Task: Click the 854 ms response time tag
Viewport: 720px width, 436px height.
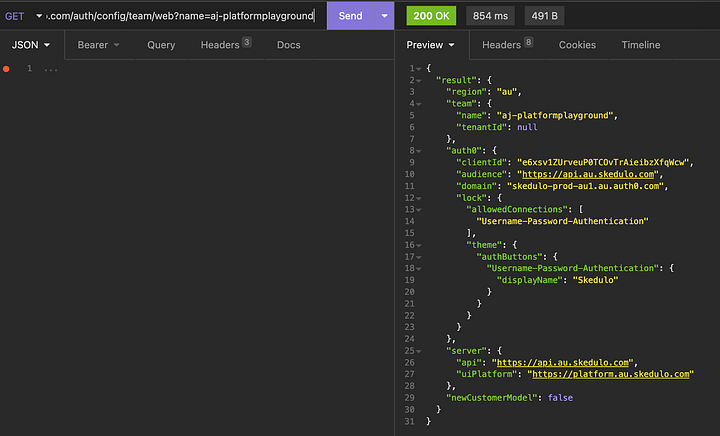Action: tap(490, 16)
